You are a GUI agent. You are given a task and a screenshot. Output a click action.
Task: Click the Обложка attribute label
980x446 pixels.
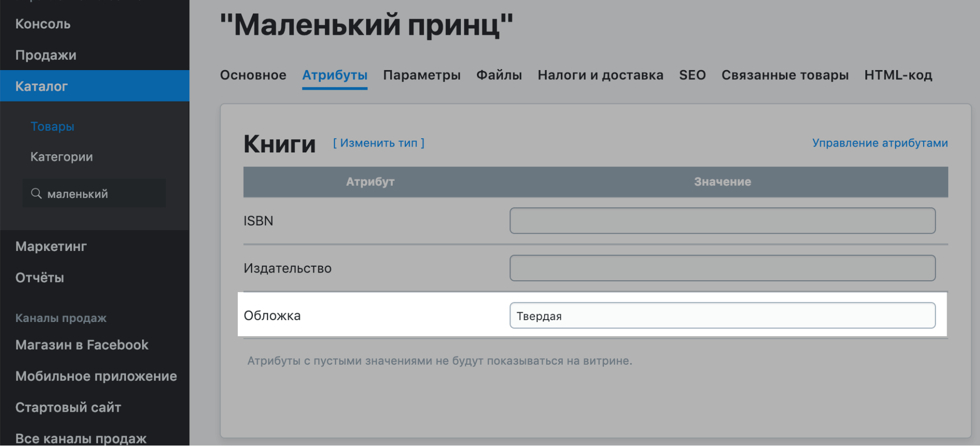point(272,316)
